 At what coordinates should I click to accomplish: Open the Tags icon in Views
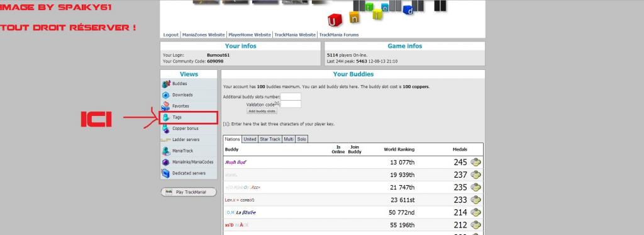click(165, 117)
